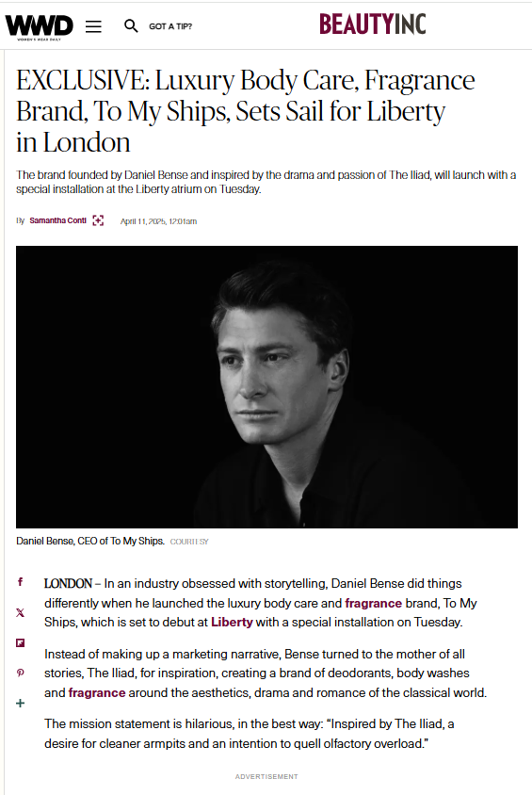Share article via X icon
Viewport: 532px width, 795px height.
(21, 612)
